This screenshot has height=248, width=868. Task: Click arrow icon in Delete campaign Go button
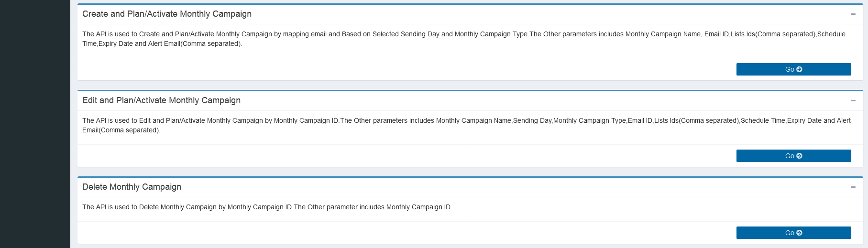click(x=799, y=233)
